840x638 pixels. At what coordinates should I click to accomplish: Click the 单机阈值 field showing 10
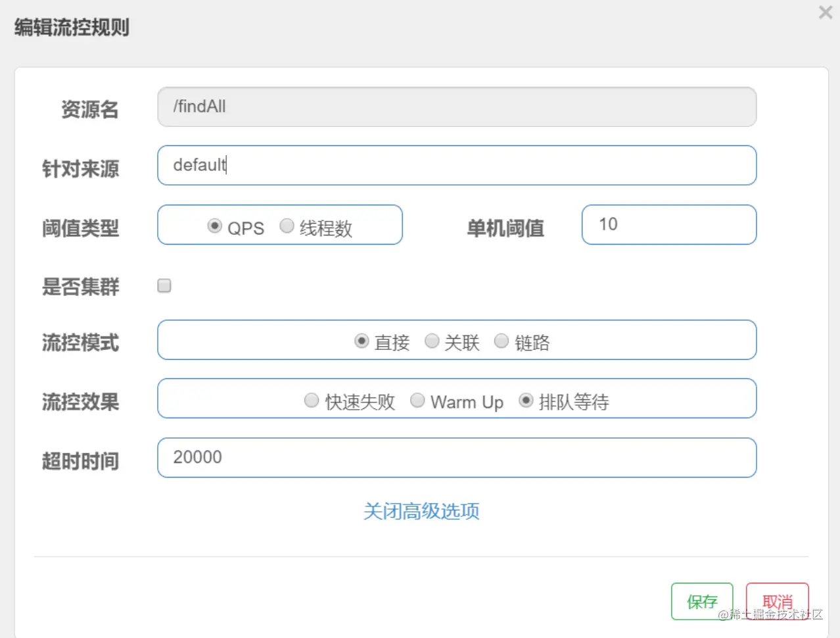tap(669, 224)
